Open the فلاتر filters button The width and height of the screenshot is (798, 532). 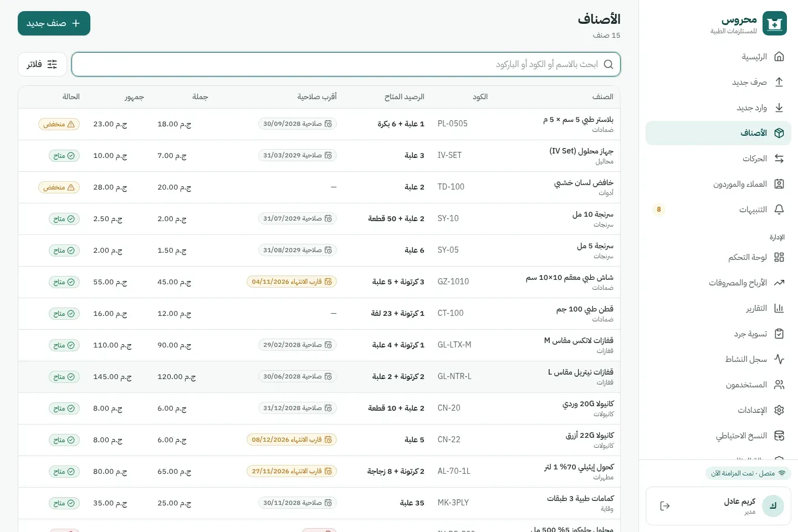pyautogui.click(x=42, y=64)
